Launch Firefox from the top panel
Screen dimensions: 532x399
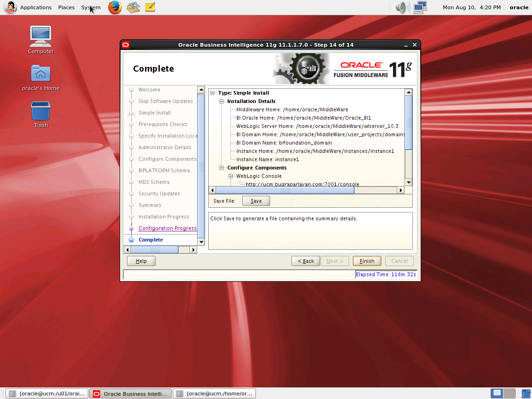pyautogui.click(x=115, y=7)
